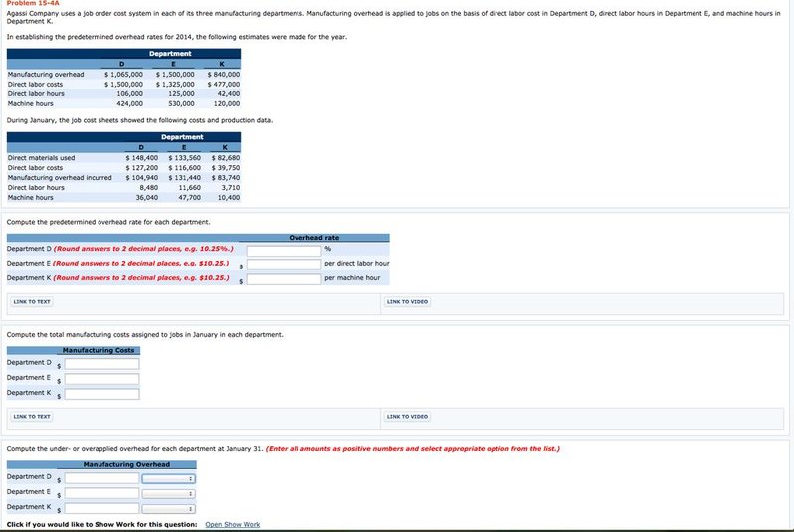Open LINK TO VIDEO under manufacturing costs section

pyautogui.click(x=407, y=417)
